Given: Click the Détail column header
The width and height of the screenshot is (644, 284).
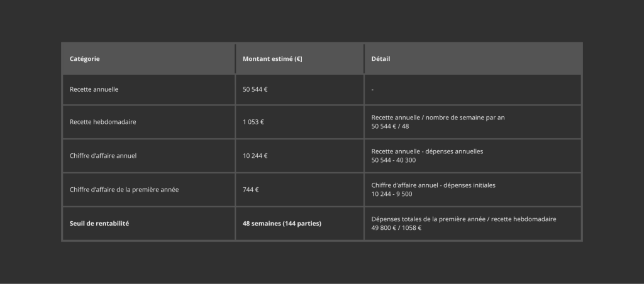Looking at the screenshot, I should (380, 59).
